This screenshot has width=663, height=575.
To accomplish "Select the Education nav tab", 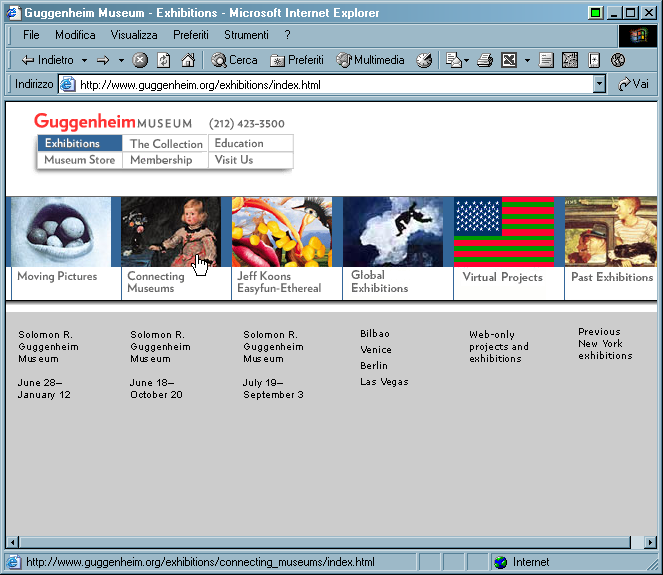I will 251,143.
